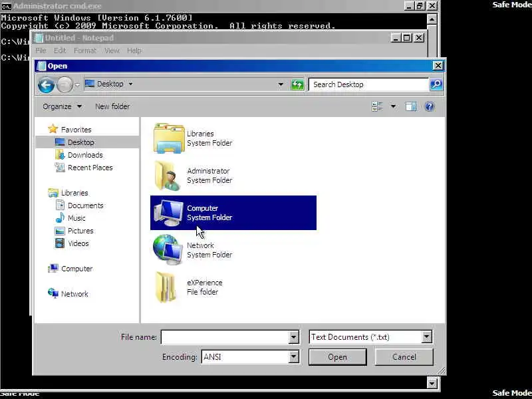This screenshot has height=399, width=532.
Task: Click the Search Desktop input field
Action: [369, 84]
